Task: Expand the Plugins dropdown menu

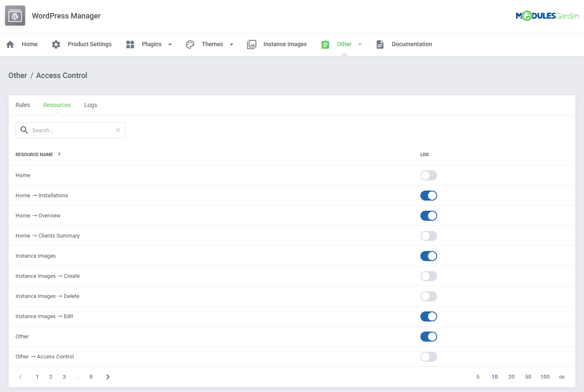Action: pyautogui.click(x=169, y=44)
